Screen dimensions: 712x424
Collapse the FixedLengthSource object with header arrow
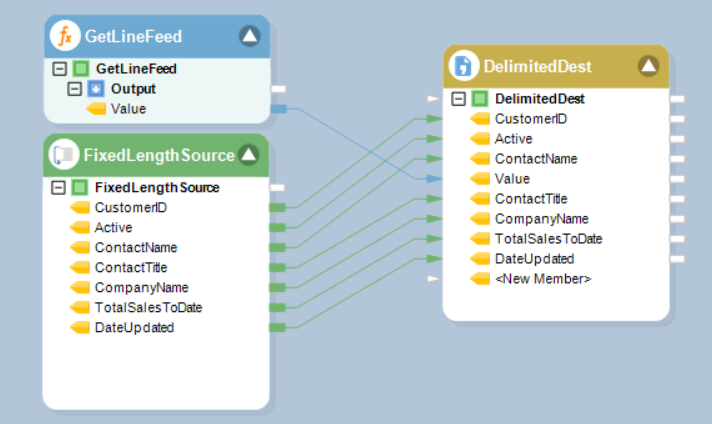click(x=249, y=155)
